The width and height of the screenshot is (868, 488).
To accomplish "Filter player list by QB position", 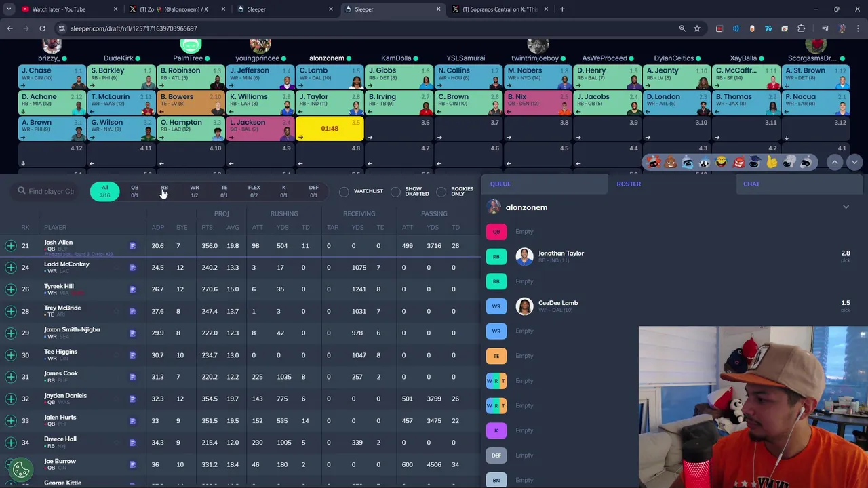I will pos(134,191).
